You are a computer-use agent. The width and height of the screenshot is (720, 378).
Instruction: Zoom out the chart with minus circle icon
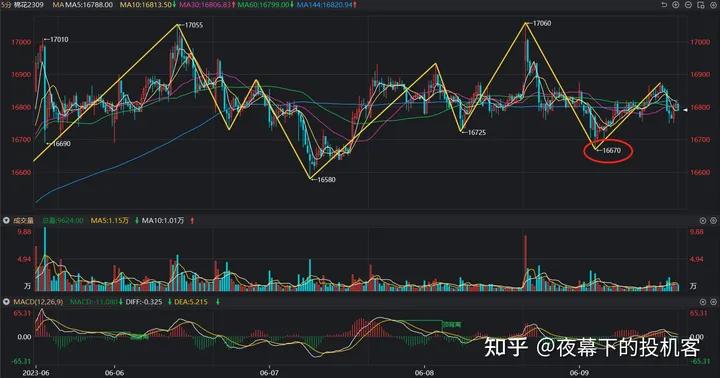pos(688,5)
